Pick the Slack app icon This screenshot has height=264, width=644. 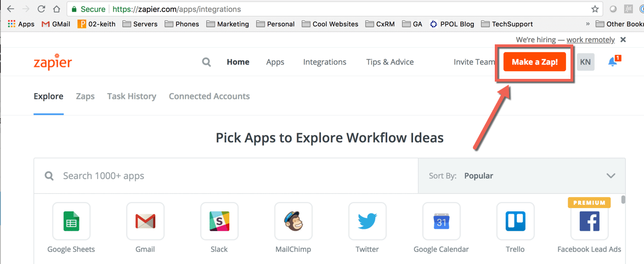[x=219, y=221]
